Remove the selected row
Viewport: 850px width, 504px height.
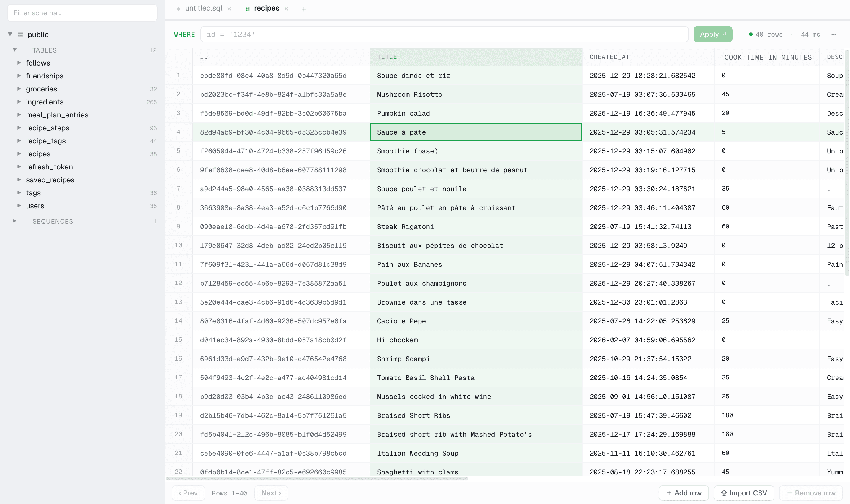[811, 493]
